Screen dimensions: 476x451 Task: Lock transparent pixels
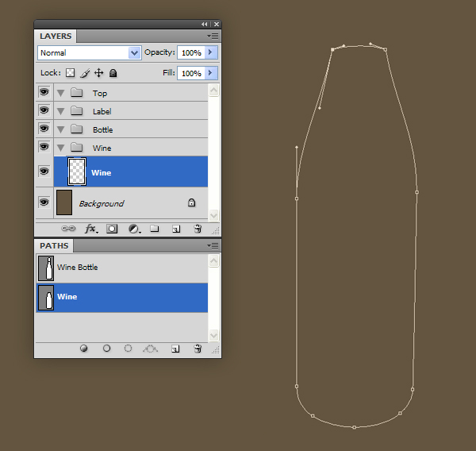pos(70,73)
